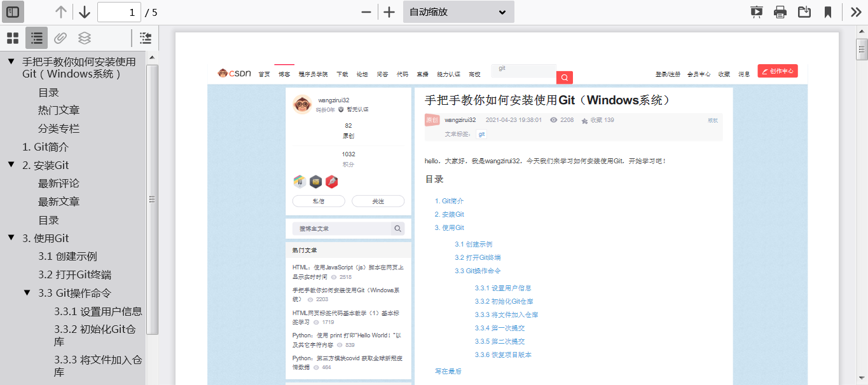Screen dimensions: 868x385
Task: Collapse the 3.3 Git操作命令 outline node
Action: (27, 293)
